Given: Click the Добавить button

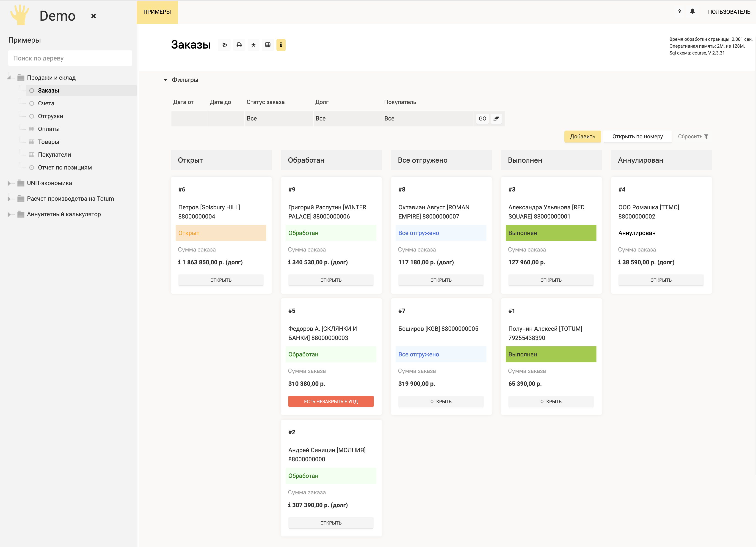Looking at the screenshot, I should 582,137.
